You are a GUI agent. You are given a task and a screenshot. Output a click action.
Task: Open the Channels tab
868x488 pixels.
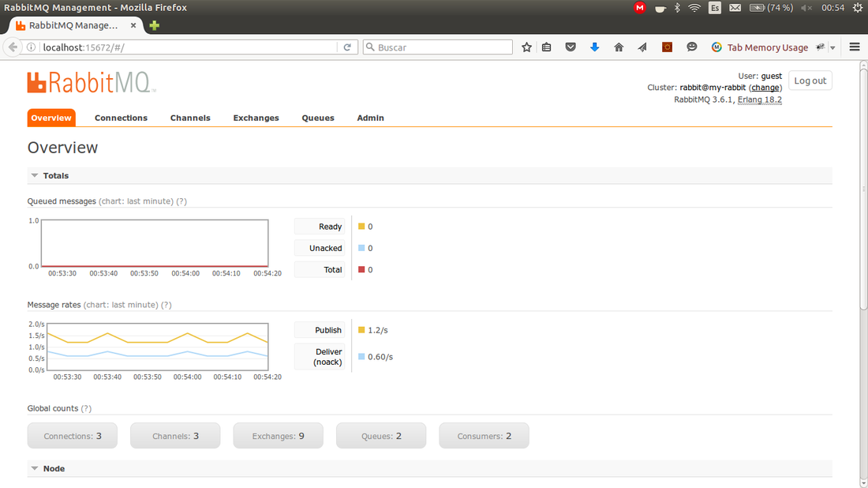[190, 118]
